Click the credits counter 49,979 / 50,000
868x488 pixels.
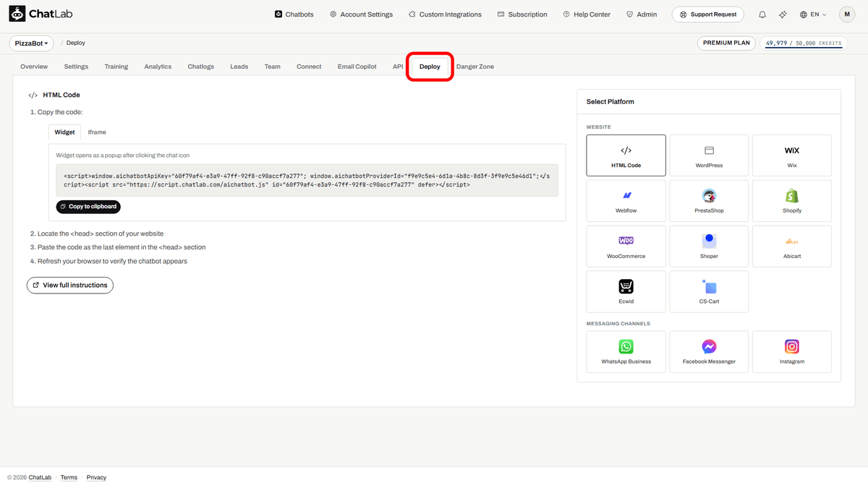pyautogui.click(x=804, y=43)
